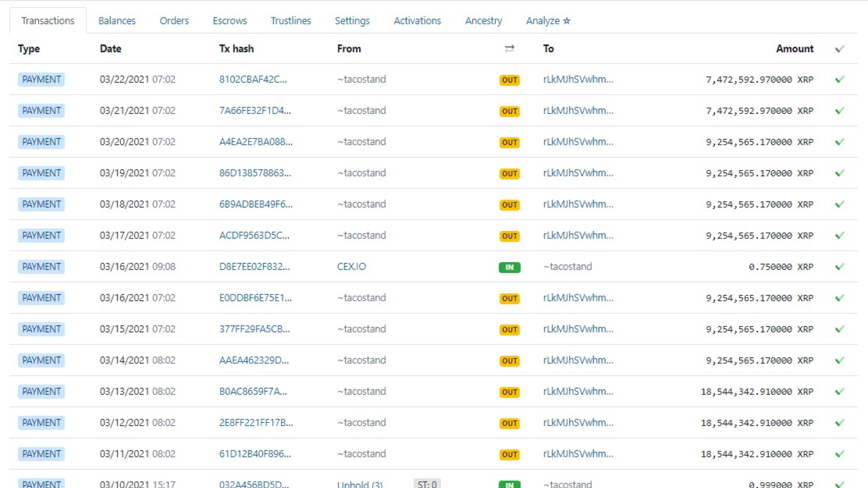Image resolution: width=868 pixels, height=488 pixels.
Task: Open the Analyze star tab
Action: [548, 21]
